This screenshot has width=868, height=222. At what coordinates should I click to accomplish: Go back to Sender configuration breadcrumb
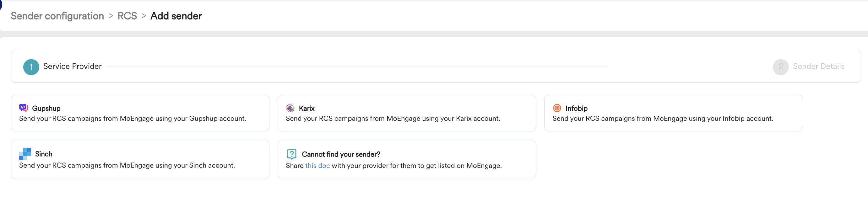pyautogui.click(x=57, y=16)
